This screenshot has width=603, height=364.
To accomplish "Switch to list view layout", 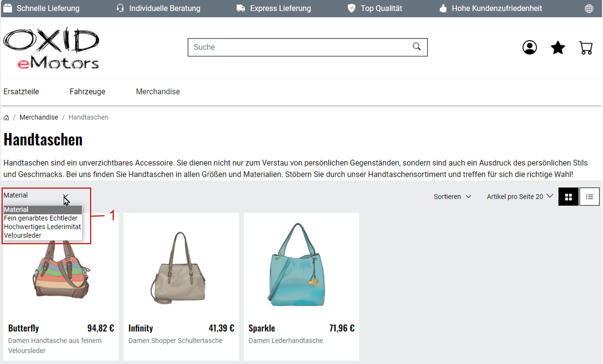I will tap(589, 197).
